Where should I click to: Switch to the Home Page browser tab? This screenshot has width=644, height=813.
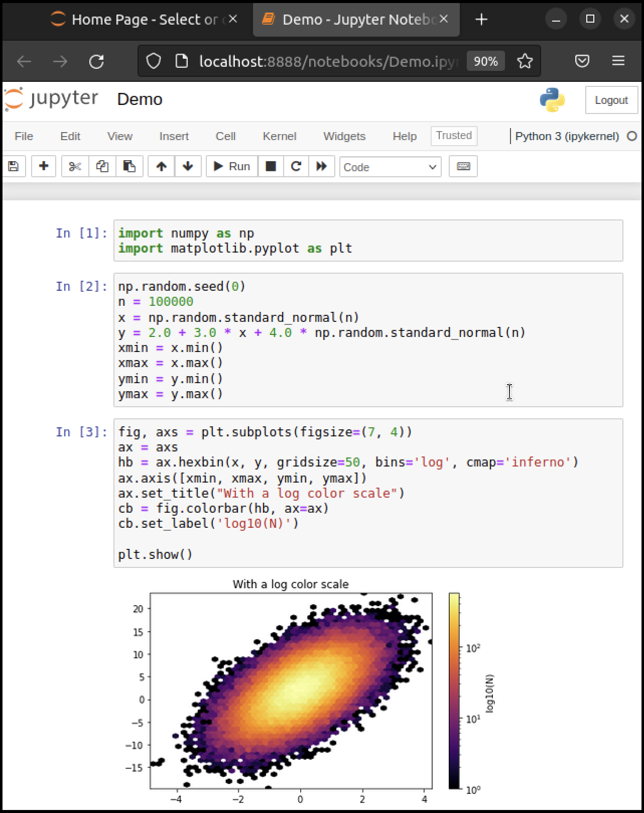click(x=136, y=20)
